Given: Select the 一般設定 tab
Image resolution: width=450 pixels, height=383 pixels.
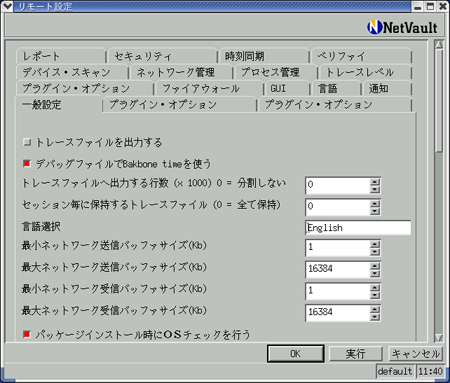Looking at the screenshot, I should 59,105.
